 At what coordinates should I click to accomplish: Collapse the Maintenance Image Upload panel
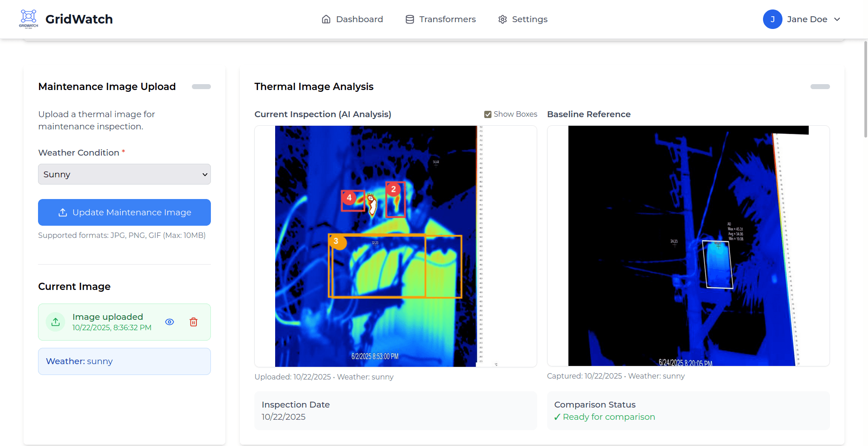[201, 87]
